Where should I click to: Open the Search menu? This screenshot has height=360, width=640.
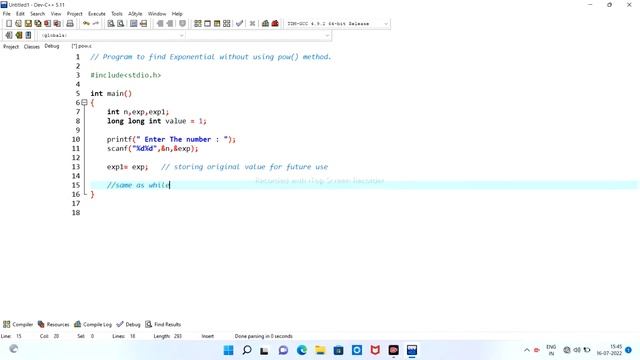[38, 14]
